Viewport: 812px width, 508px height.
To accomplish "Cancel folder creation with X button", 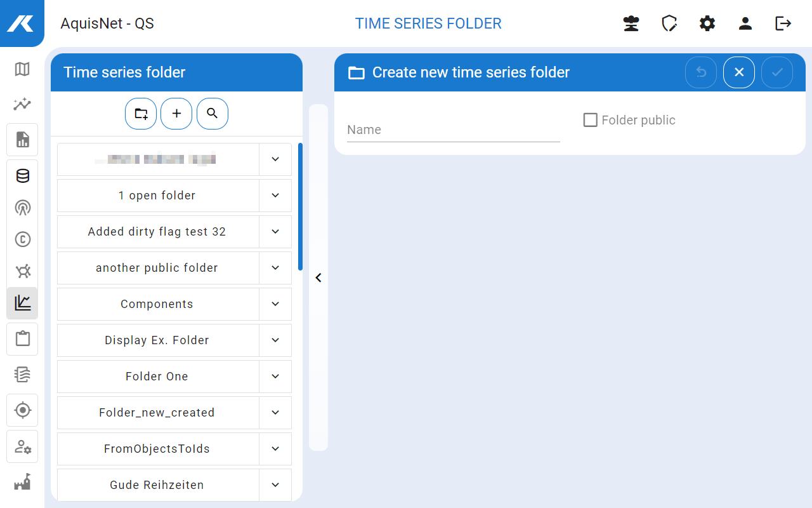I will click(739, 72).
